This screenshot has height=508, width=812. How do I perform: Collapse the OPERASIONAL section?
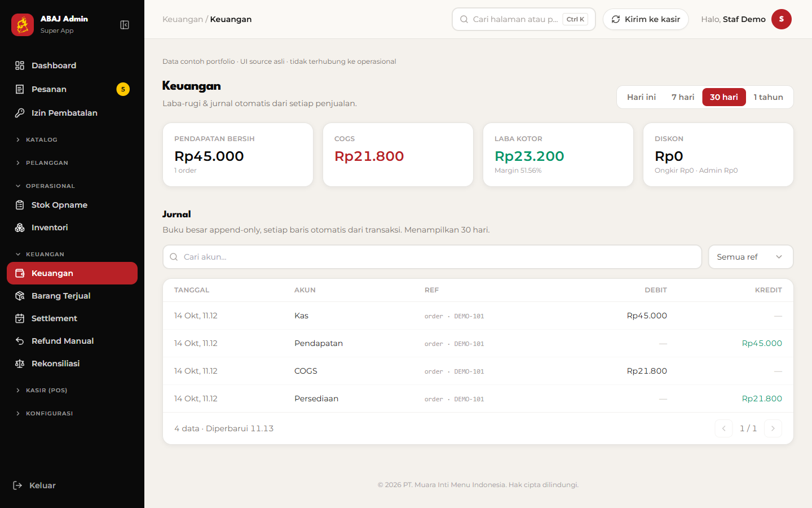[x=72, y=186]
